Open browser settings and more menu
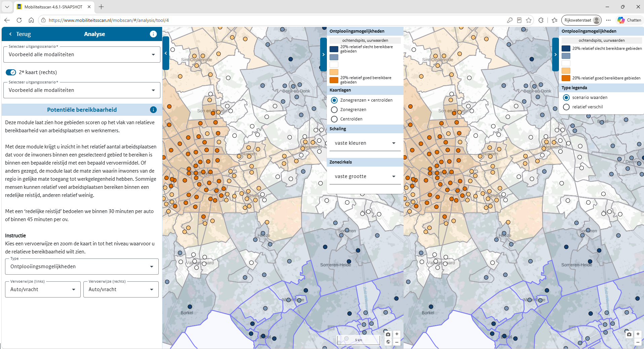644x349 pixels. [608, 20]
